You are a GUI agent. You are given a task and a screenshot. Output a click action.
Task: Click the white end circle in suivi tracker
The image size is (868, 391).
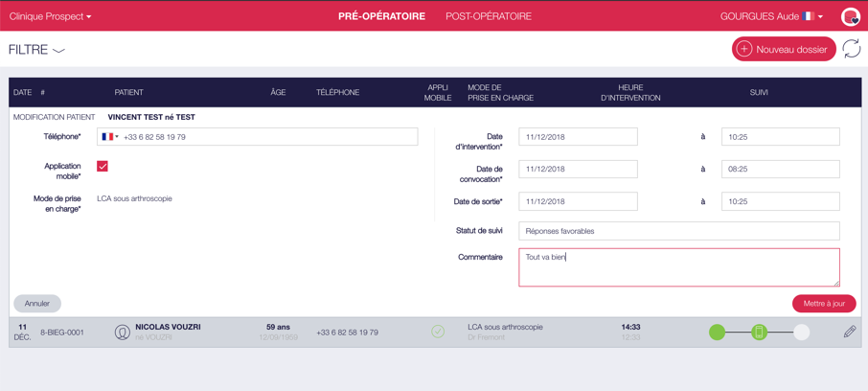(801, 332)
